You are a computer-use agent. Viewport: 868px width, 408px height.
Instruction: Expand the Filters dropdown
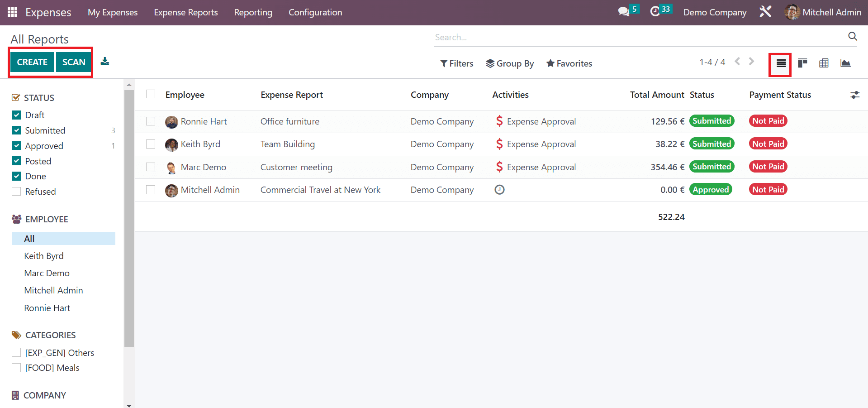pos(457,63)
